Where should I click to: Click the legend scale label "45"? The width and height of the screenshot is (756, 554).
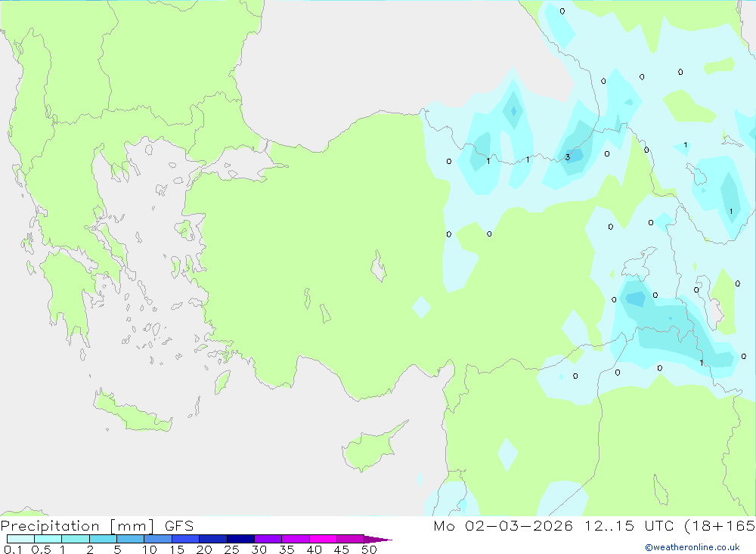tap(342, 549)
